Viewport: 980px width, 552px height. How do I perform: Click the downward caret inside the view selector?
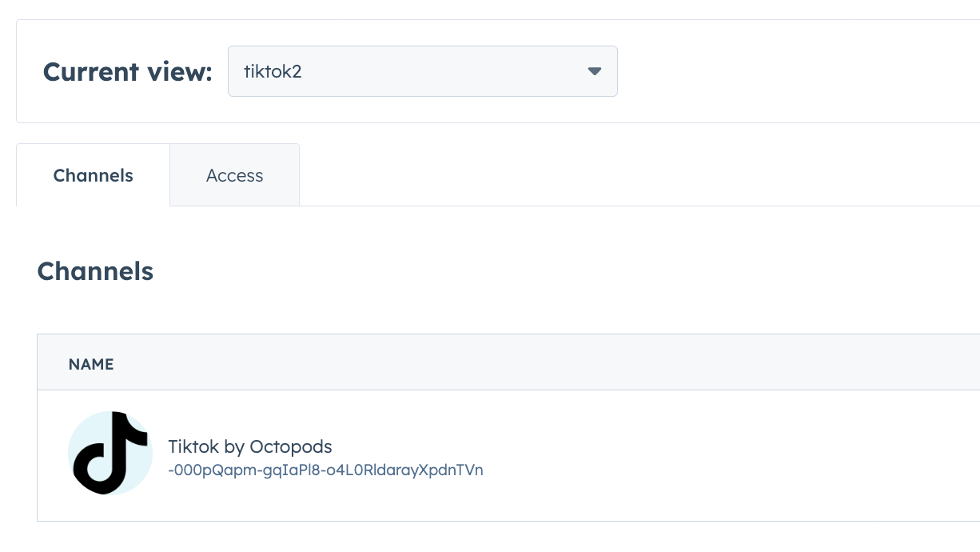pyautogui.click(x=594, y=71)
